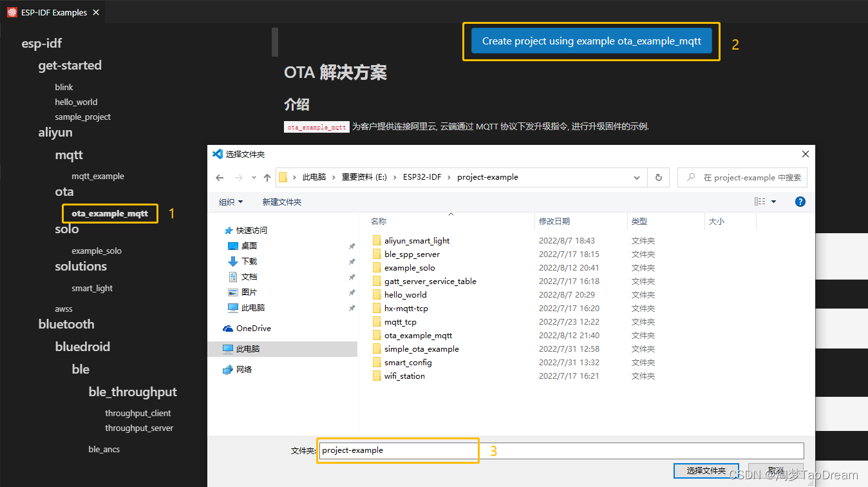Click the 重要资料 (E:) breadcrumb segment
The width and height of the screenshot is (868, 487).
coord(364,177)
